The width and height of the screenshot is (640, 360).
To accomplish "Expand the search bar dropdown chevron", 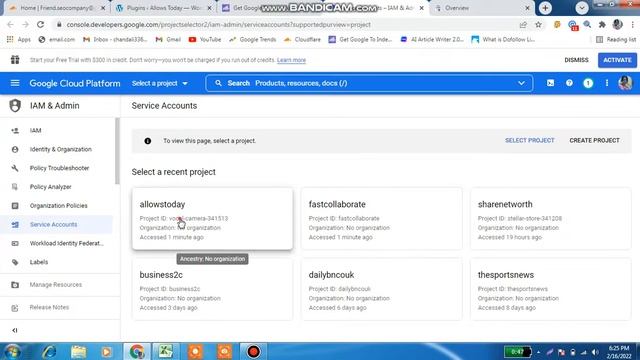I will tap(521, 83).
